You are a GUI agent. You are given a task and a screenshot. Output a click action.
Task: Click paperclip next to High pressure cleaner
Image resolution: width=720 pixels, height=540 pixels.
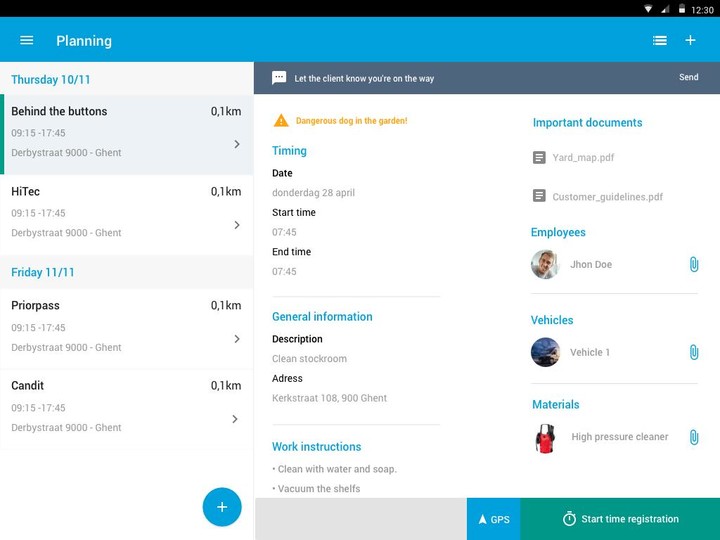(693, 437)
